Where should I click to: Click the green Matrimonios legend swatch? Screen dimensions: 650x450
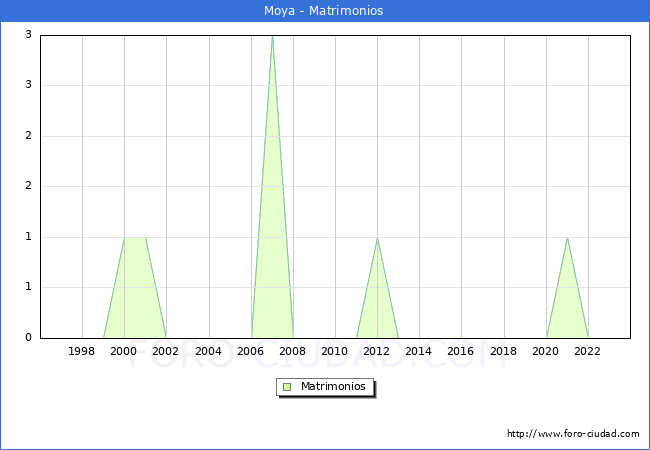(287, 387)
